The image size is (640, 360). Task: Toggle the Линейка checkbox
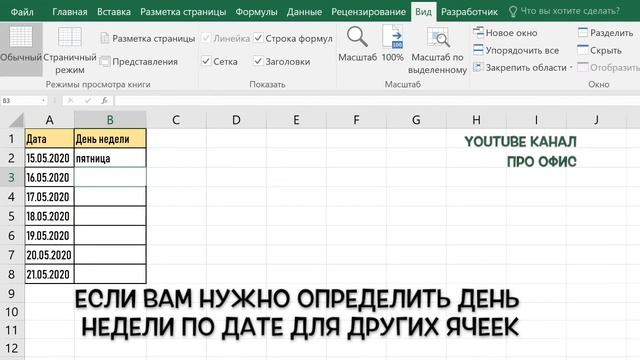(206, 38)
